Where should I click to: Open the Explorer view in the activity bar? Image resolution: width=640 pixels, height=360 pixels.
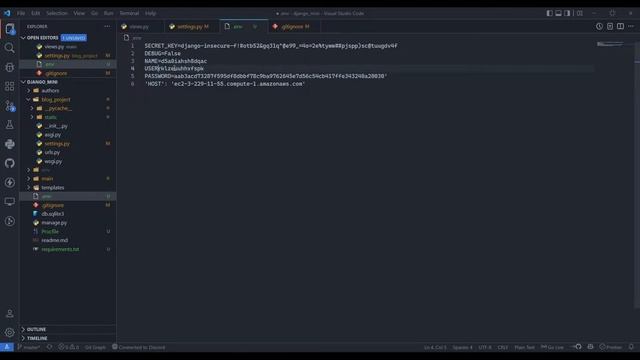click(x=10, y=29)
